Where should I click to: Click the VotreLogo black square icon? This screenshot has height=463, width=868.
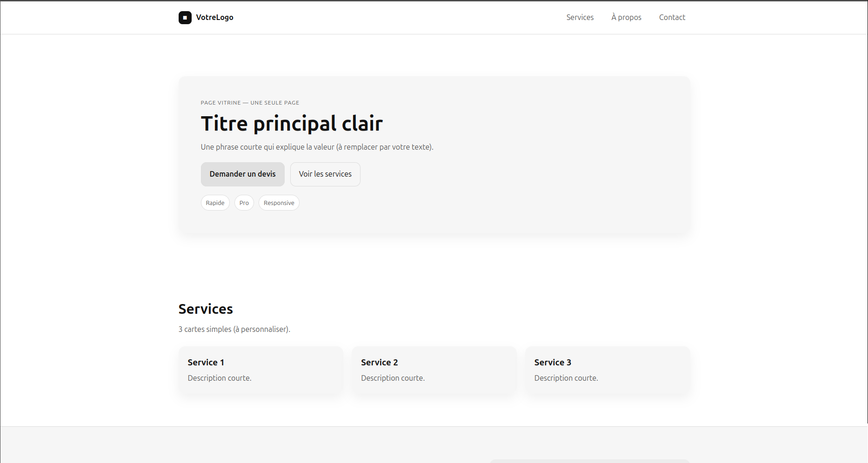[x=185, y=17]
